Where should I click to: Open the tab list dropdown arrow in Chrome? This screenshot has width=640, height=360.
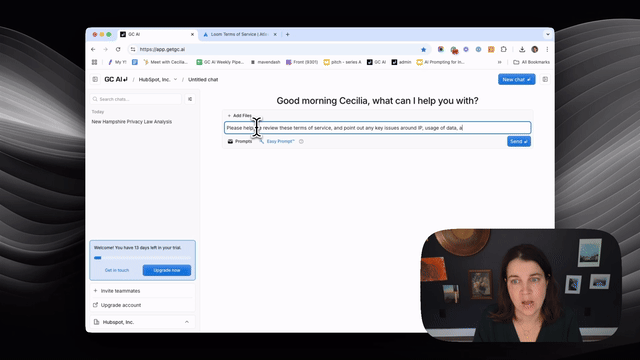[547, 34]
